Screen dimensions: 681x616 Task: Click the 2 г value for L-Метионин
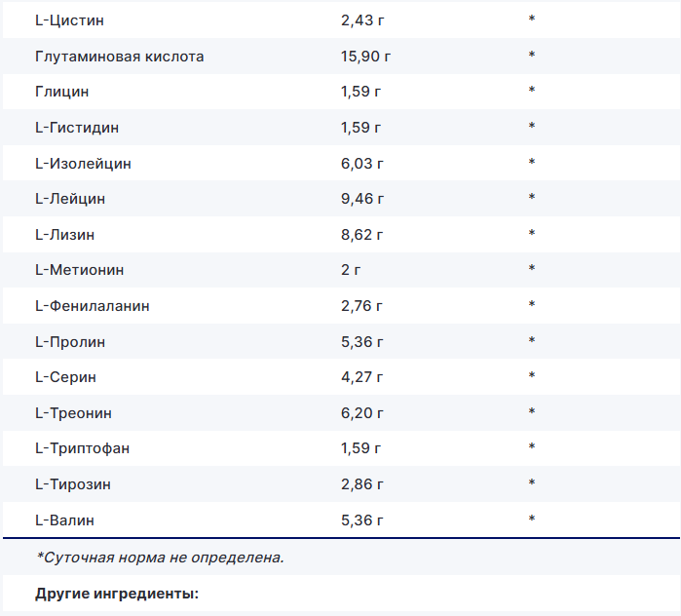[351, 269]
